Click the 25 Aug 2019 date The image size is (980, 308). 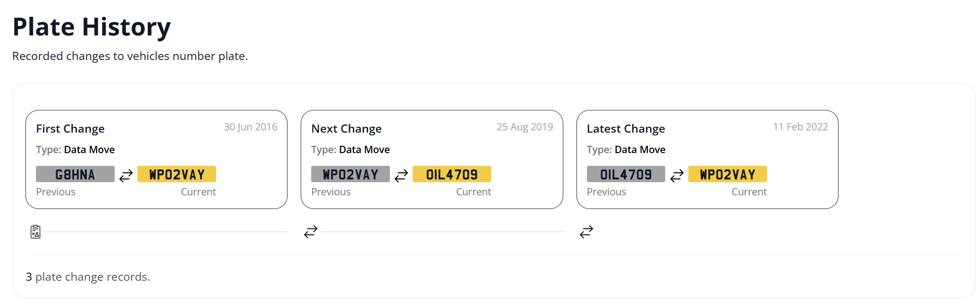(x=525, y=127)
